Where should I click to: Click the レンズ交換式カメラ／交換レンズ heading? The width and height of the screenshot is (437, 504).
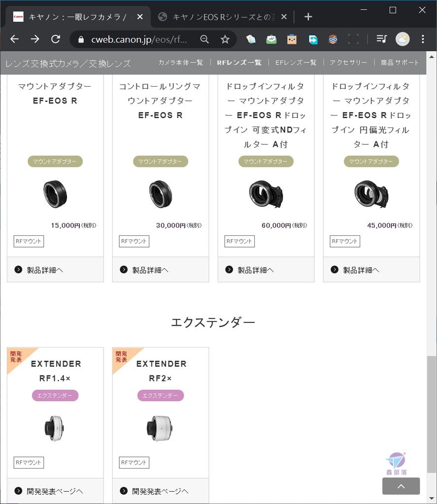[x=68, y=63]
